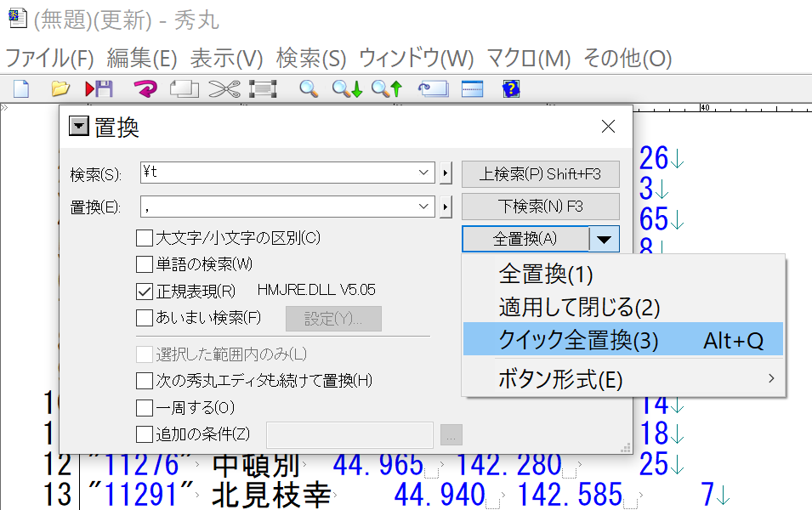Screen dimensions: 812x510
Task: Expand the 検索(S) history dropdown
Action: (423, 173)
